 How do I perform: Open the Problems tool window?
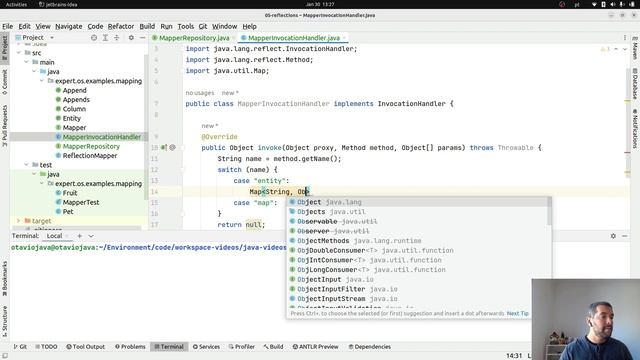click(x=130, y=347)
